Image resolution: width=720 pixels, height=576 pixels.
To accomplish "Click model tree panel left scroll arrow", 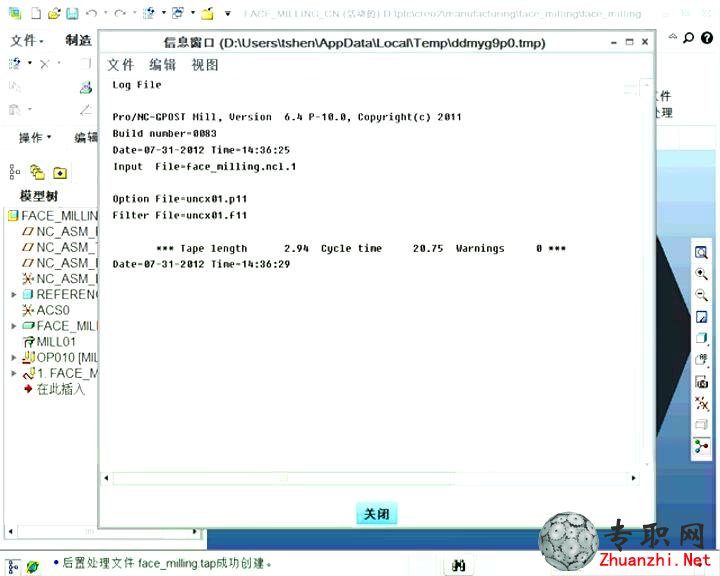I will point(11,532).
